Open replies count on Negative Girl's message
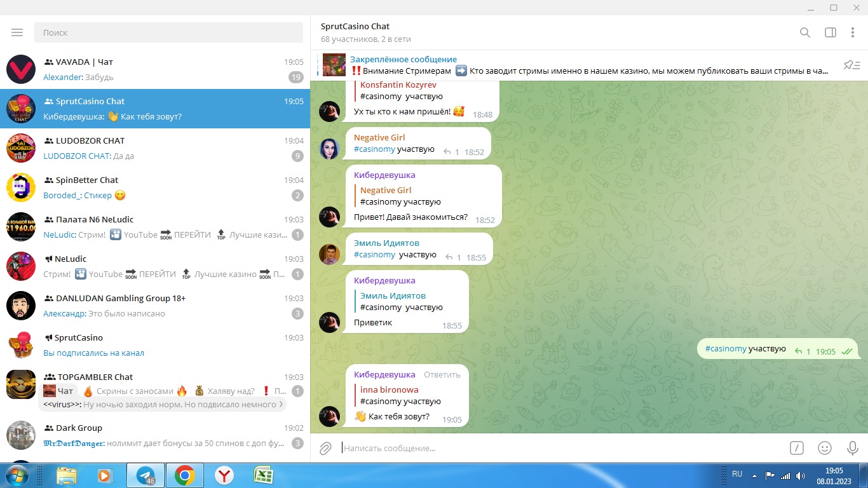 pyautogui.click(x=451, y=152)
